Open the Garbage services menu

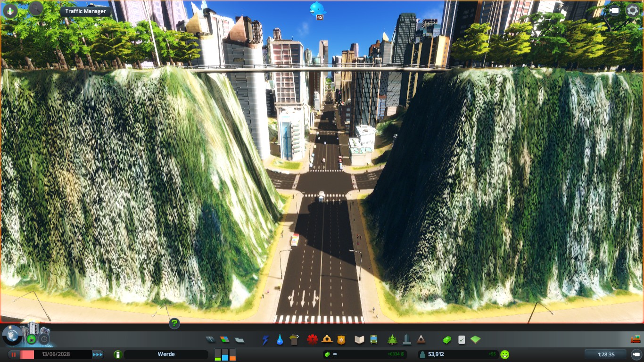coord(294,339)
